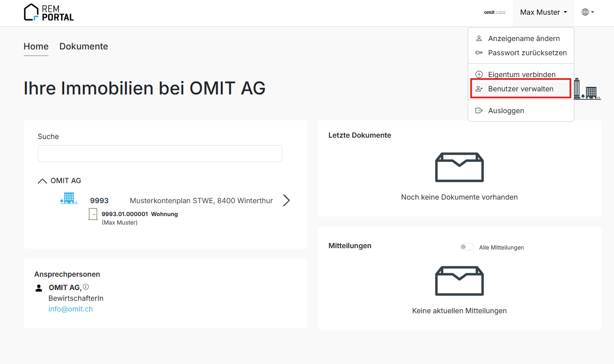The image size is (614, 364).
Task: Click Eigentum verbinden in the menu
Action: (x=521, y=74)
